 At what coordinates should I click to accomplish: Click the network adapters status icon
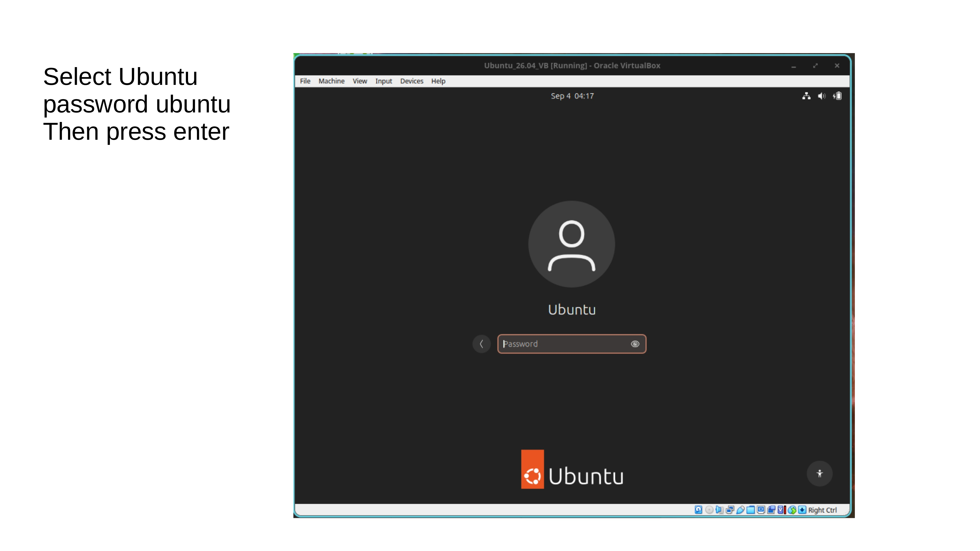[730, 510]
